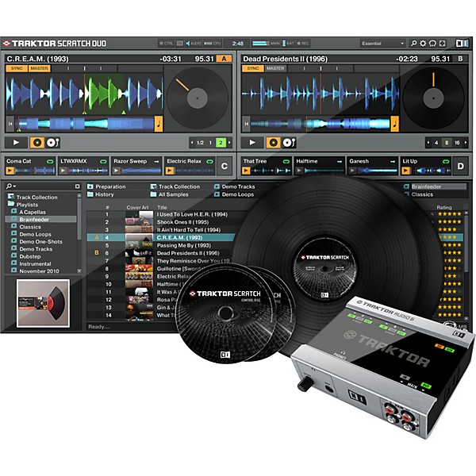The image size is (476, 476).
Task: Play the Coma Cat sample slot
Action: 10,171
